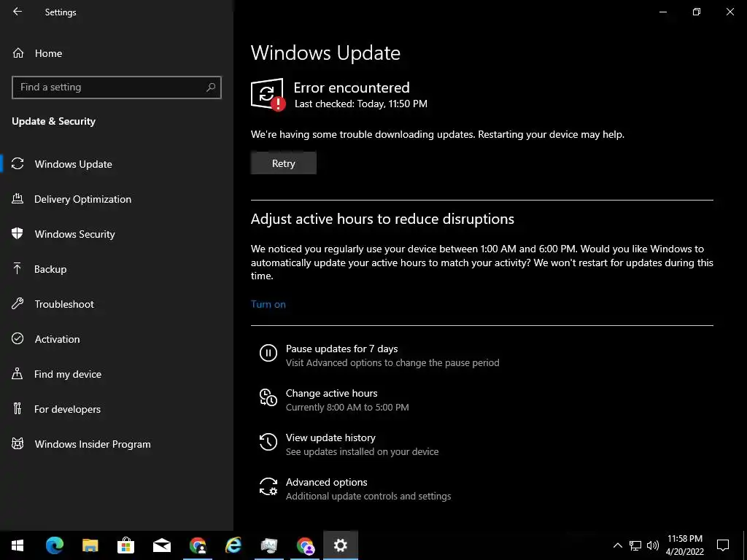Image resolution: width=747 pixels, height=560 pixels.
Task: Open Change active hours
Action: [331, 393]
